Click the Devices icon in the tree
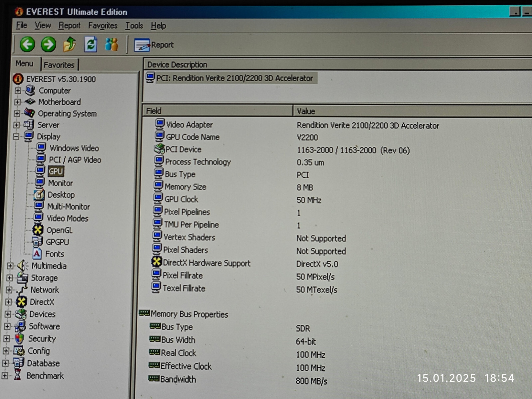 coord(21,314)
